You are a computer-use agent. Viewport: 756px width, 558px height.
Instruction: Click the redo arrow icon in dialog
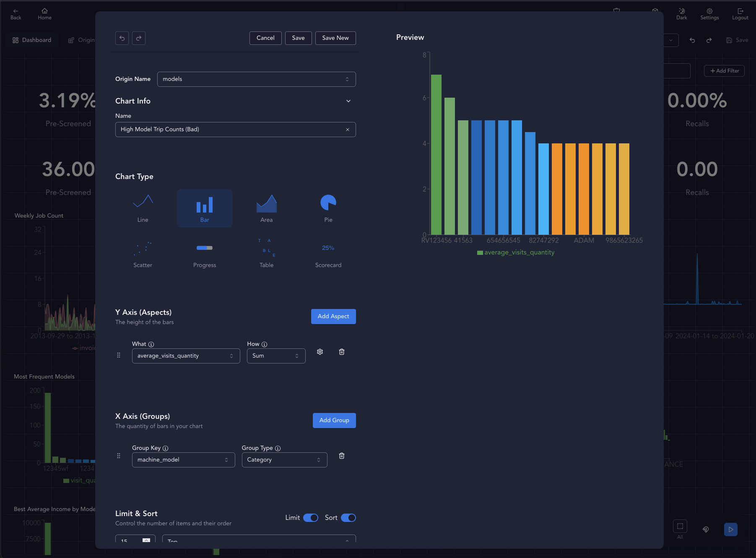[139, 38]
